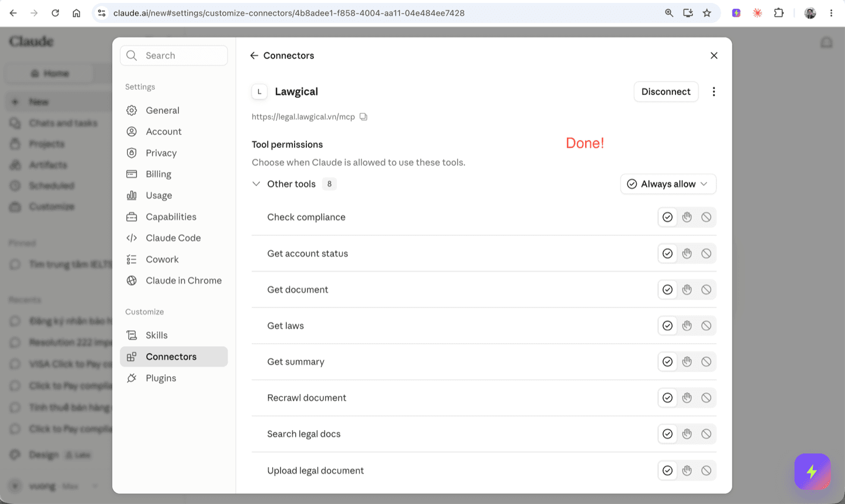Block the Search legal docs tool
The image size is (845, 504).
(x=707, y=434)
